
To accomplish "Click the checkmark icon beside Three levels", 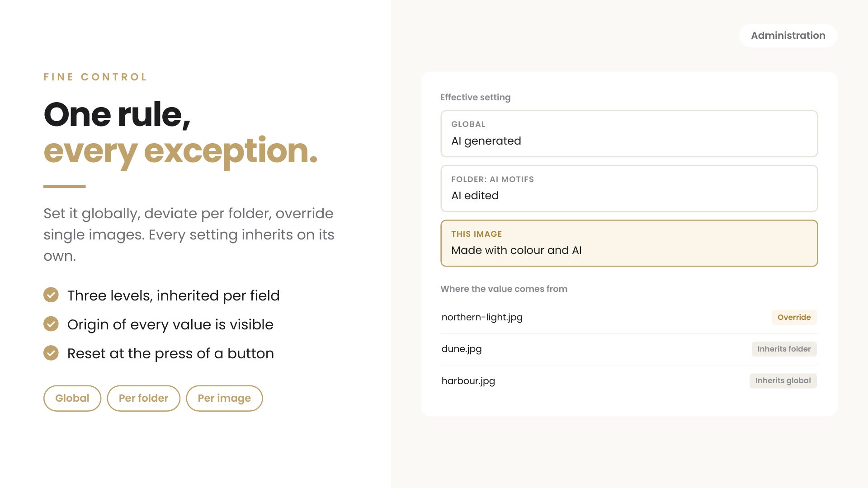I will click(x=51, y=295).
